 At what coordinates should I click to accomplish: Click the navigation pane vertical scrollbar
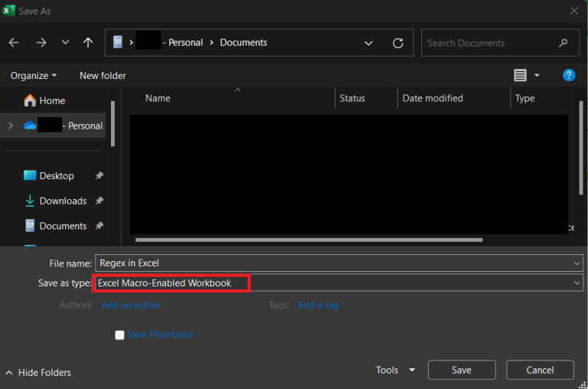click(x=113, y=123)
